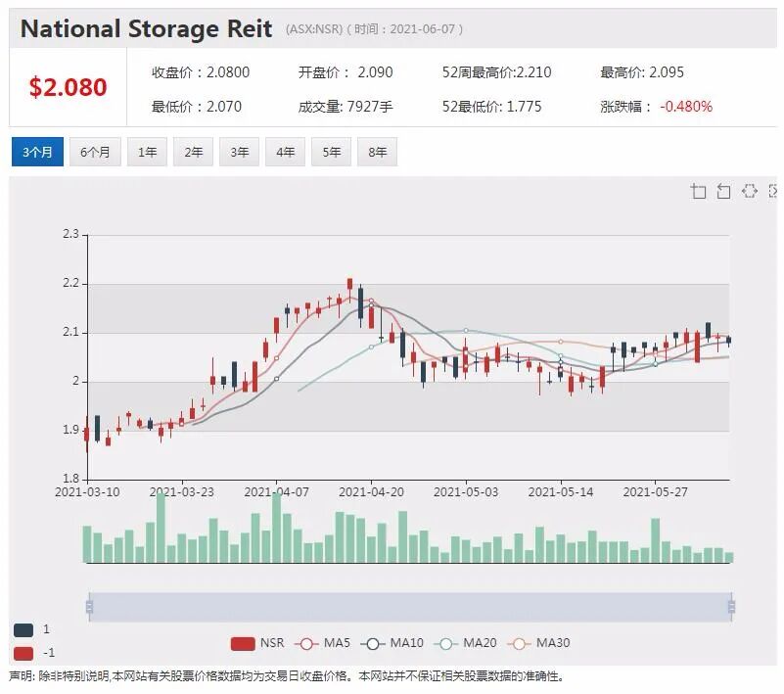The image size is (784, 694).
Task: Click the 最高价: 2.095 value
Action: (642, 72)
